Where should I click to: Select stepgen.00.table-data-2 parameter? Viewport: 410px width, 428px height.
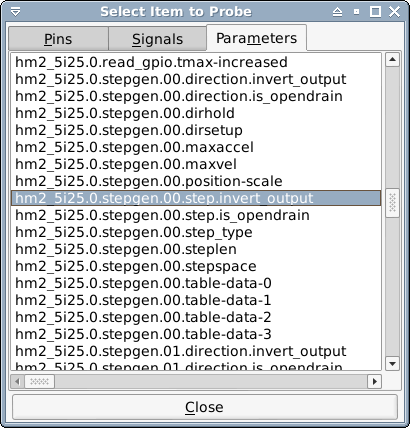coord(196,317)
